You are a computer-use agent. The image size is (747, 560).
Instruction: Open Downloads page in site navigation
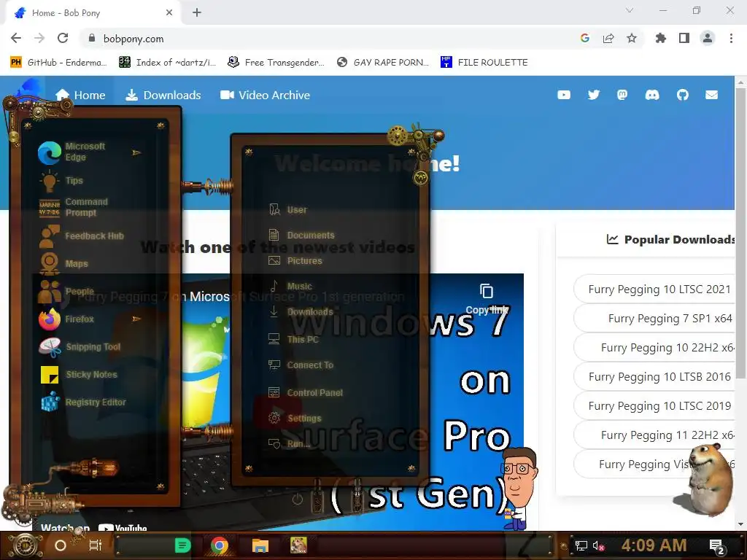point(163,96)
